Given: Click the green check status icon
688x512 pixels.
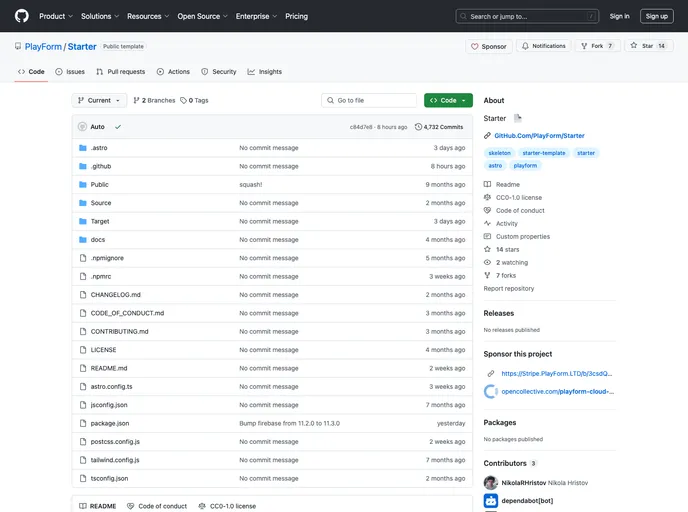Looking at the screenshot, I should click(118, 127).
